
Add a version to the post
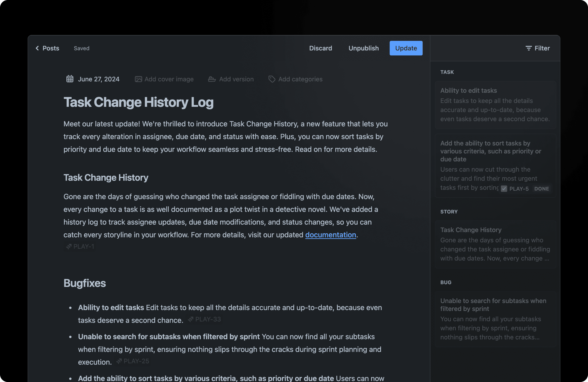click(x=231, y=79)
